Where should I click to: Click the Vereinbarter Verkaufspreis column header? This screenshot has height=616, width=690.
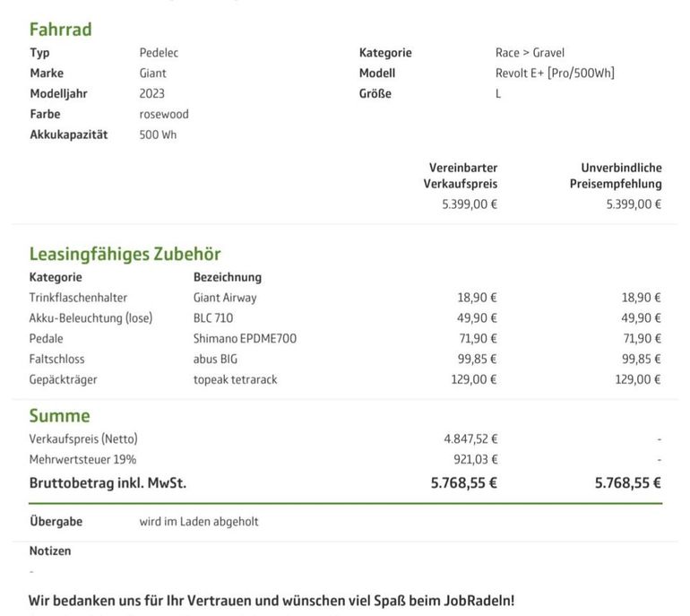461,176
